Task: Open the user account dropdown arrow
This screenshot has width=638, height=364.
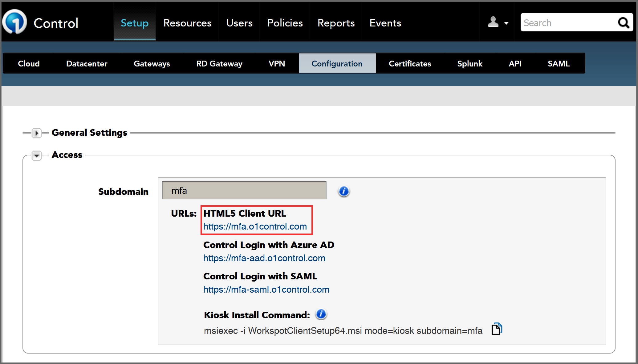Action: tap(506, 23)
